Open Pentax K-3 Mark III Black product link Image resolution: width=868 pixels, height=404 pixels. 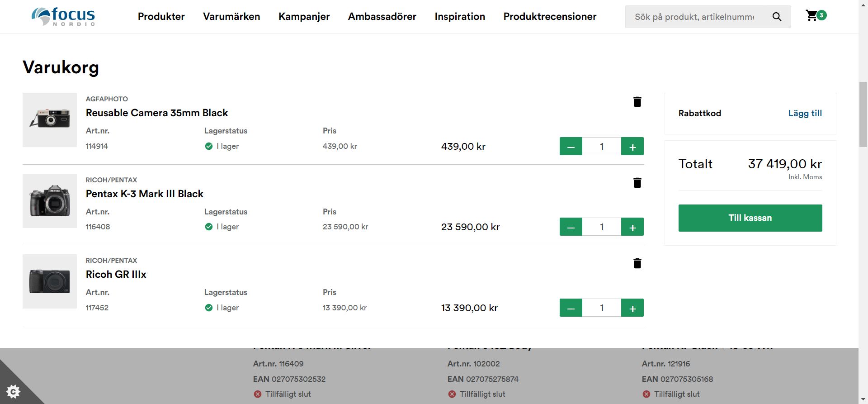click(145, 194)
